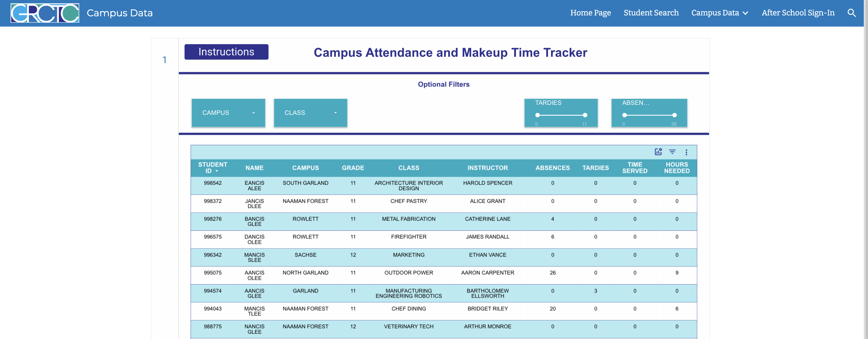Click FIREFIGHTER class cell
The height and width of the screenshot is (339, 868).
409,237
